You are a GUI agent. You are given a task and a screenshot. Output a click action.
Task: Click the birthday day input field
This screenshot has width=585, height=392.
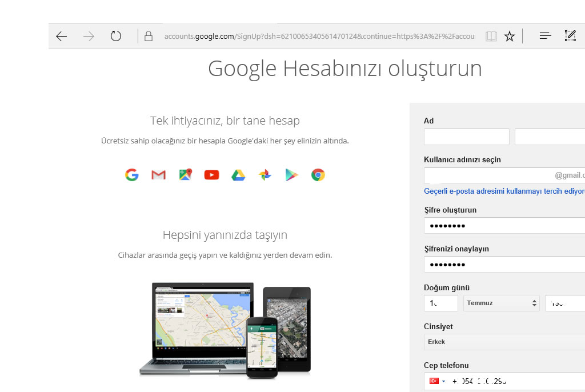coord(440,303)
